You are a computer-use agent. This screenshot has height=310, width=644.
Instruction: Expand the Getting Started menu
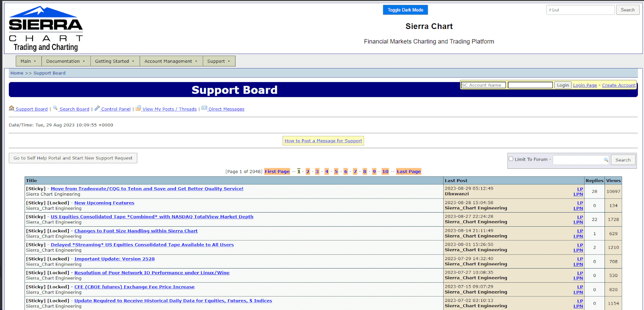(115, 61)
